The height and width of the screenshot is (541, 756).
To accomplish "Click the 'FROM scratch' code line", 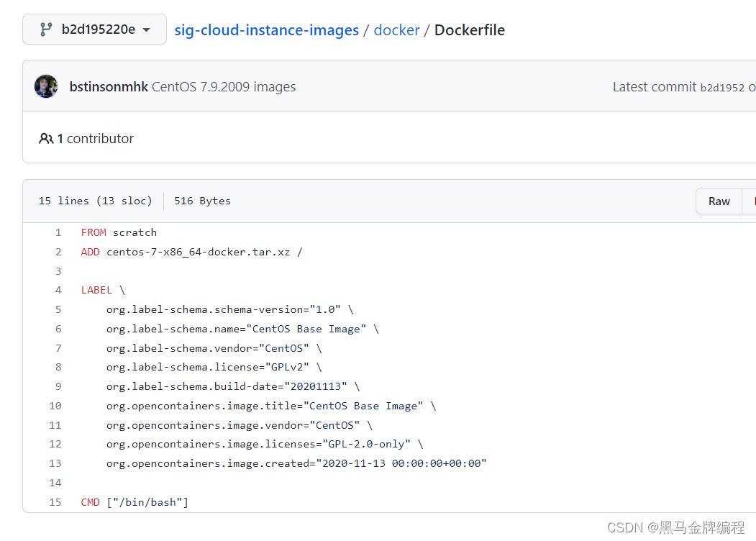I will tap(119, 232).
